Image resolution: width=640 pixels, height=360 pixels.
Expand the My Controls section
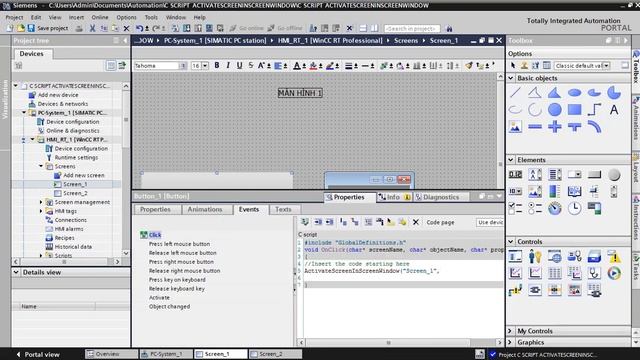point(511,331)
